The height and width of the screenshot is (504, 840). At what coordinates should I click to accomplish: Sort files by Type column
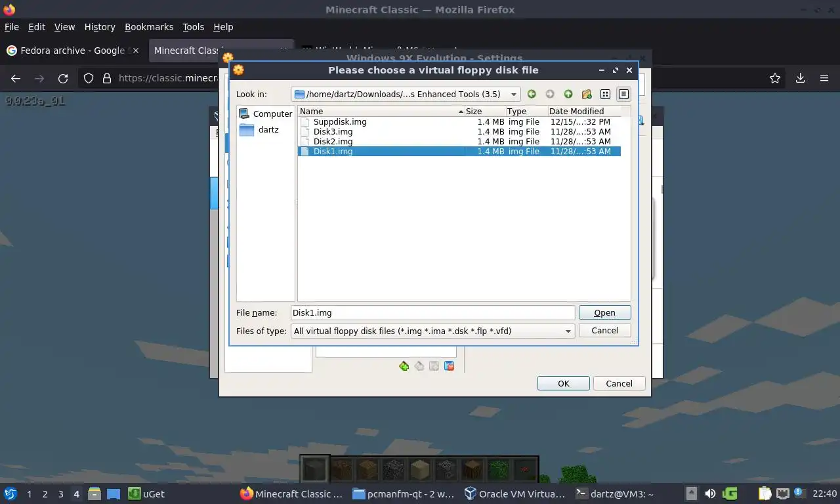click(526, 111)
